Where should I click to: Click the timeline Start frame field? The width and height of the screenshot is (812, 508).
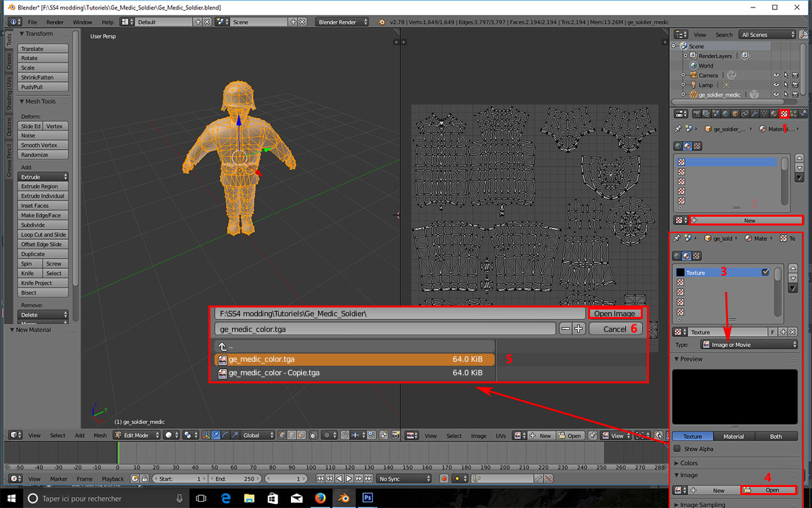tap(181, 479)
